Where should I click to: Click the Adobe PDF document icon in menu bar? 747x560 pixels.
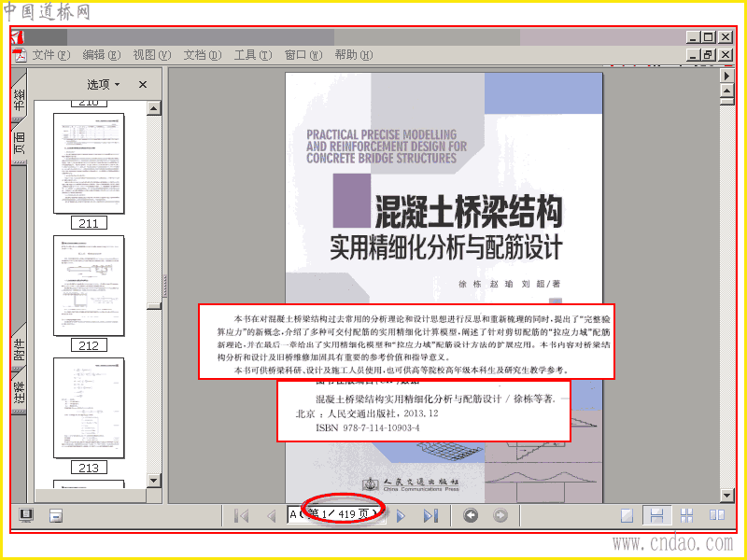20,55
